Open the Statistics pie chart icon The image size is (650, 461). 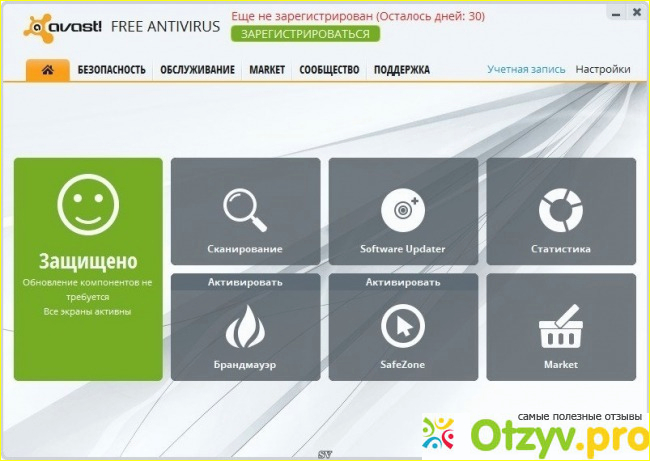[560, 208]
